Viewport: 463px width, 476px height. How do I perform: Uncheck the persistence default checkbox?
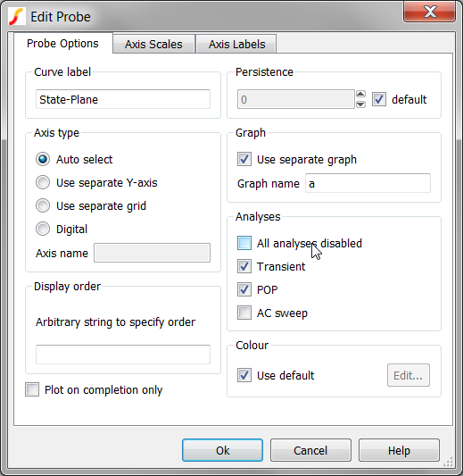379,99
